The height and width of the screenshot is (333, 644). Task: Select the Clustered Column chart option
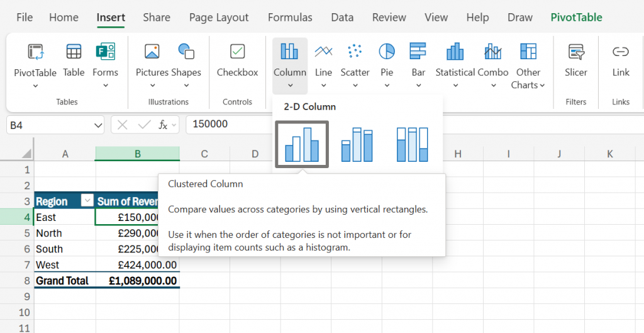tap(302, 145)
